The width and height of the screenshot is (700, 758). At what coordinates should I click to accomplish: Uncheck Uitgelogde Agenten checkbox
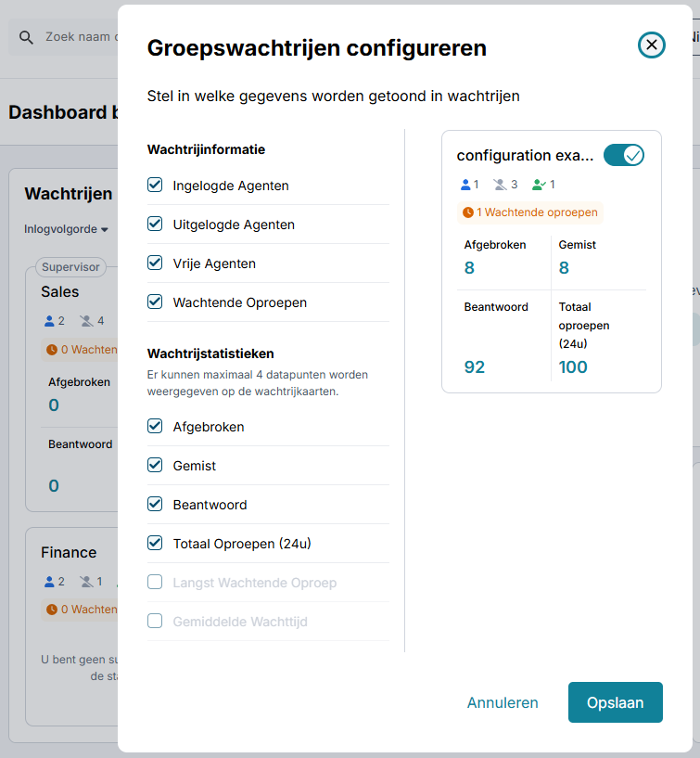click(155, 225)
